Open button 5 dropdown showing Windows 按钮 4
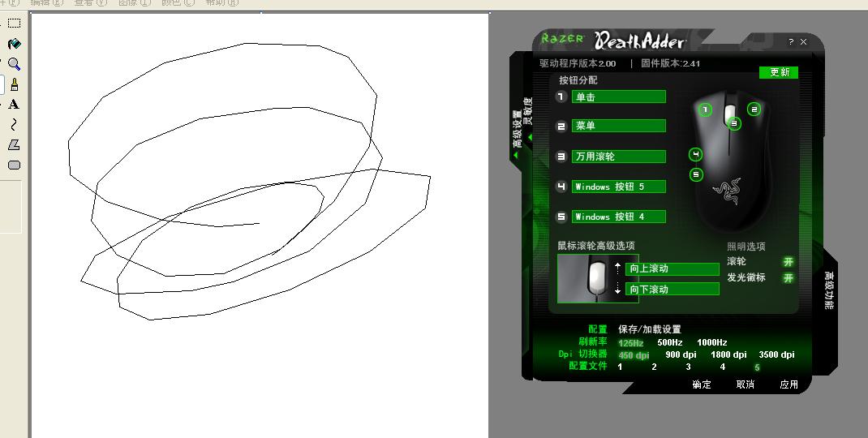Viewport: 868px width, 438px height. pos(618,217)
